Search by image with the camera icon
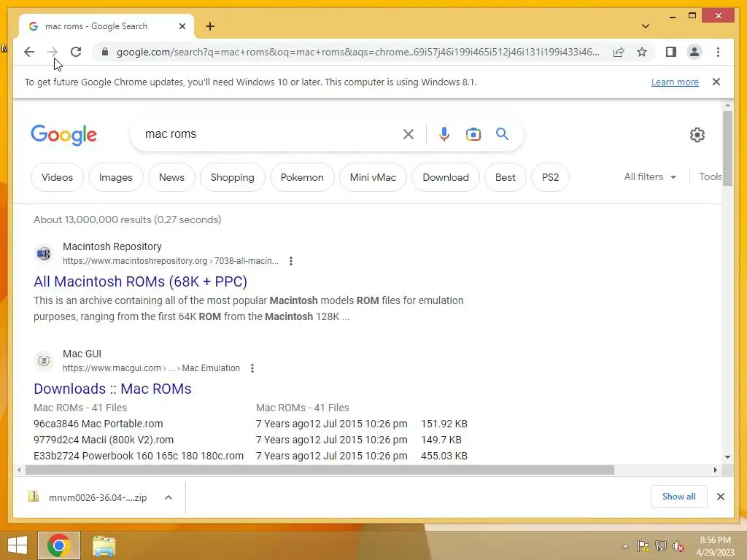747x560 pixels. (473, 134)
